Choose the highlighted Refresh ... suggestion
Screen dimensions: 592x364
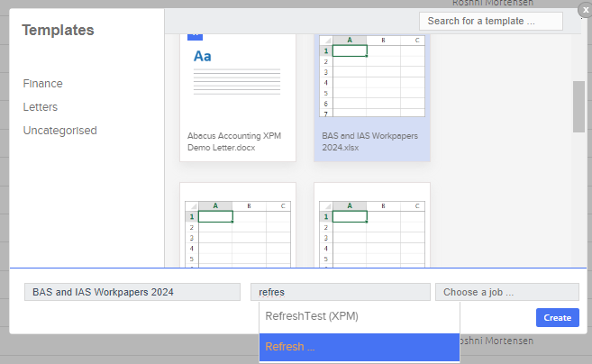click(360, 347)
